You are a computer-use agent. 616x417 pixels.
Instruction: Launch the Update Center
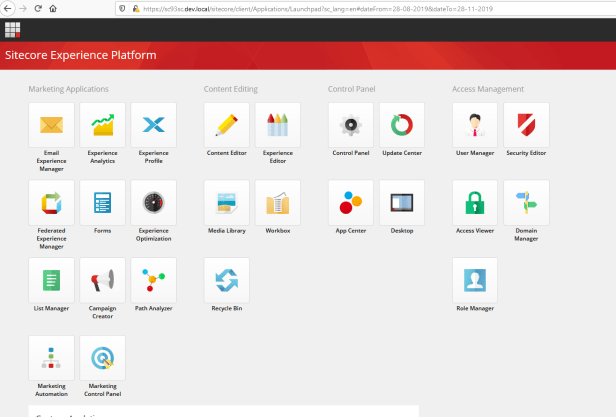pyautogui.click(x=402, y=125)
